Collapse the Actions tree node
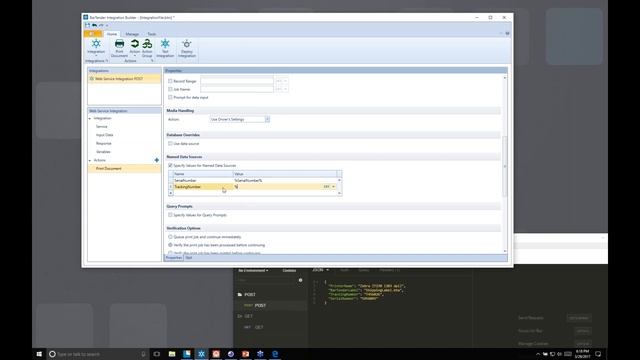Image resolution: width=640 pixels, height=360 pixels. (90, 160)
